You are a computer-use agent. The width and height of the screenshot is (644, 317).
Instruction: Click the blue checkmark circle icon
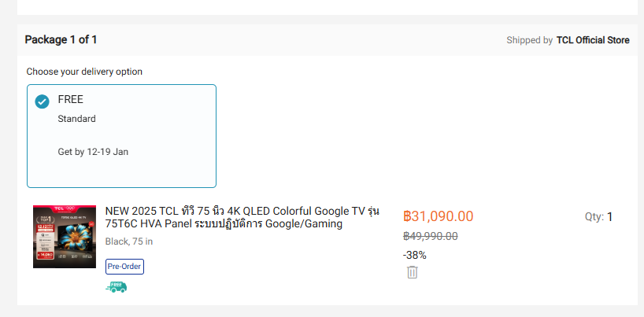coord(43,102)
